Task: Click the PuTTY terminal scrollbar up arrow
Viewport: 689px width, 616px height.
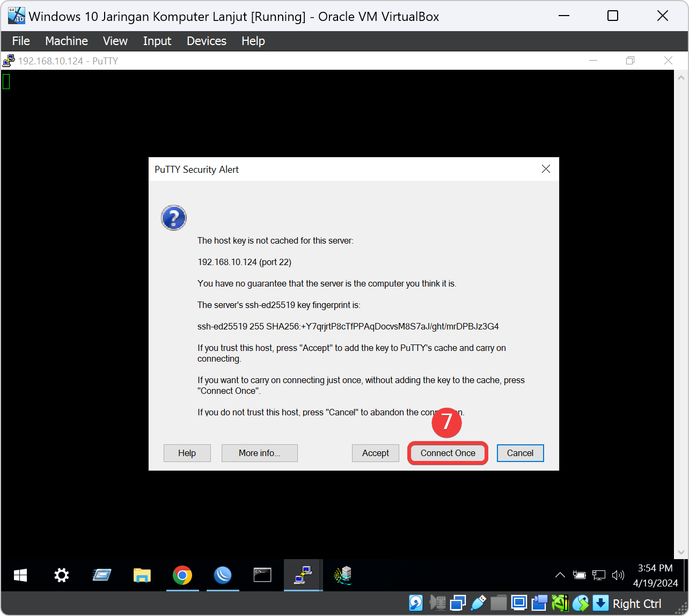Action: pos(681,78)
